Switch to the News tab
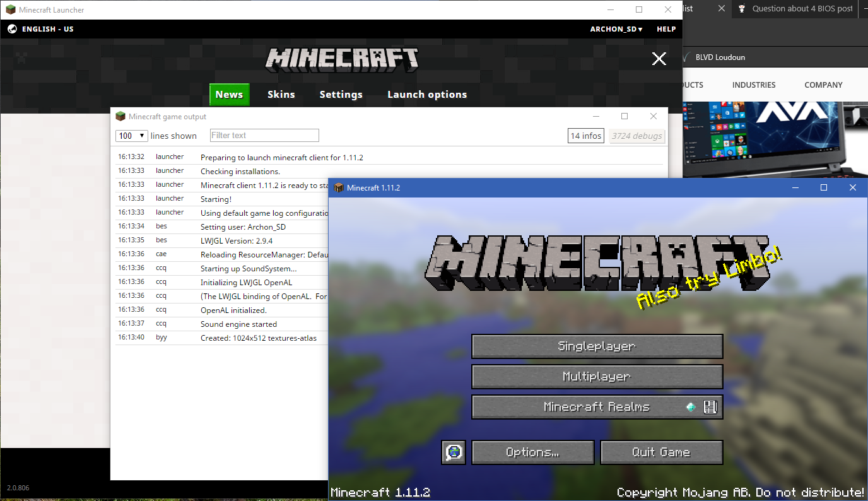 click(x=229, y=95)
